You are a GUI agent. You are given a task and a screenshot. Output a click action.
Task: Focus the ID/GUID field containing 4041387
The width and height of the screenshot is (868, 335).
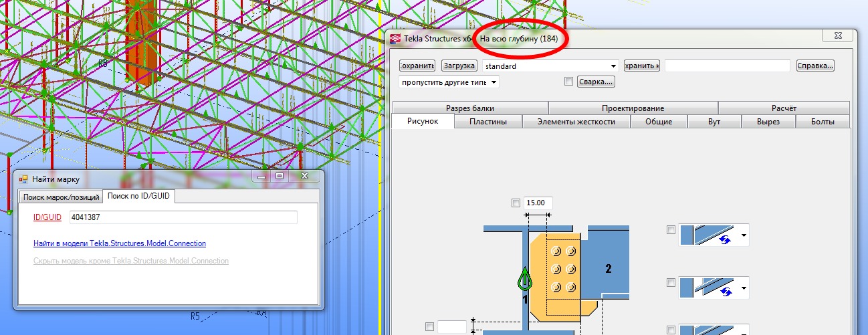[x=183, y=217]
